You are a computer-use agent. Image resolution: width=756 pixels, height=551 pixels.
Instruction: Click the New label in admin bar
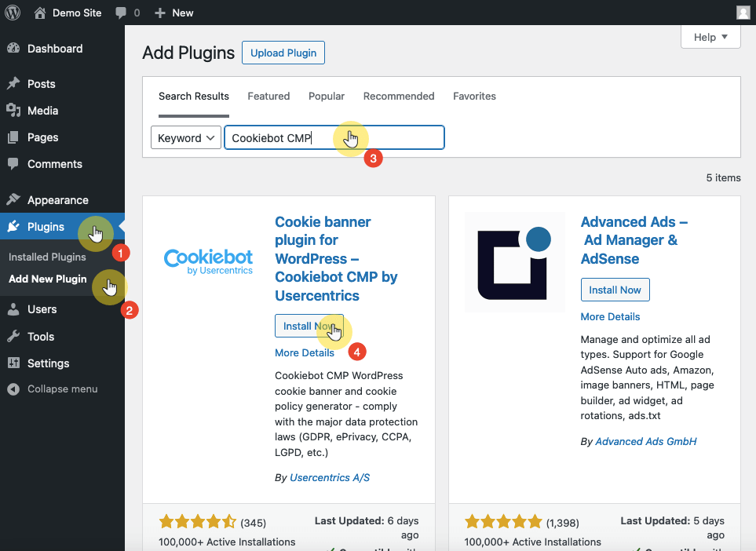183,13
